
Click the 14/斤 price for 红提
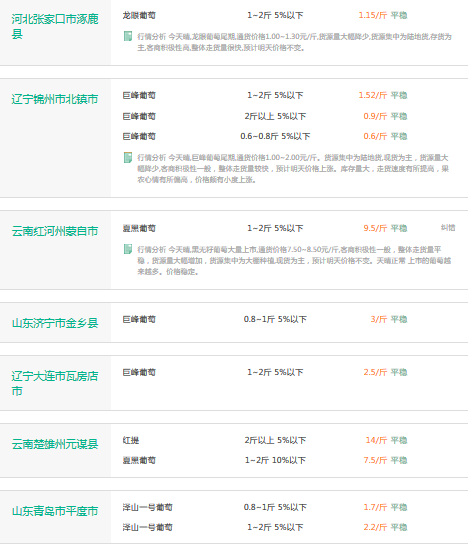376,440
